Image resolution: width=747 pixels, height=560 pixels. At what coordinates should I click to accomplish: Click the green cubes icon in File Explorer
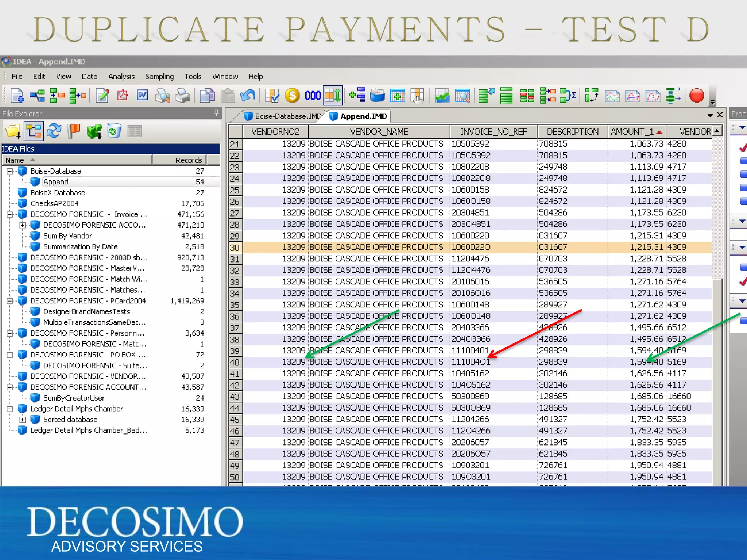pyautogui.click(x=94, y=131)
